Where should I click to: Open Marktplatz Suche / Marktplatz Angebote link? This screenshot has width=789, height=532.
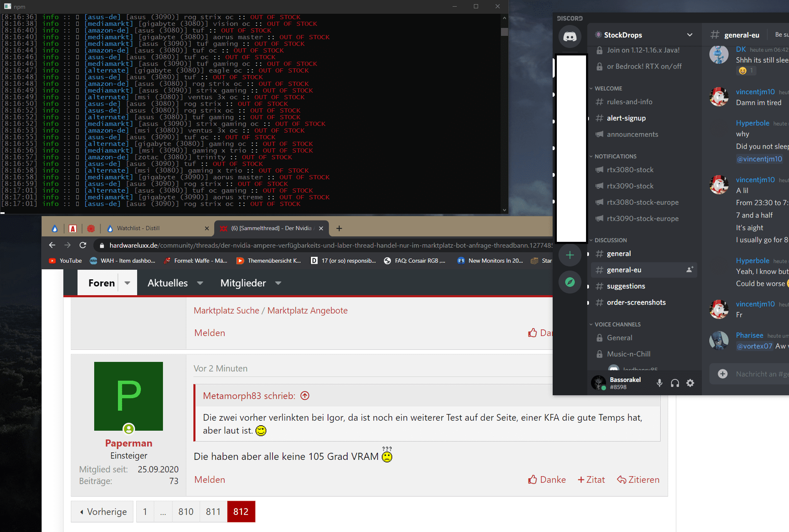click(x=271, y=311)
